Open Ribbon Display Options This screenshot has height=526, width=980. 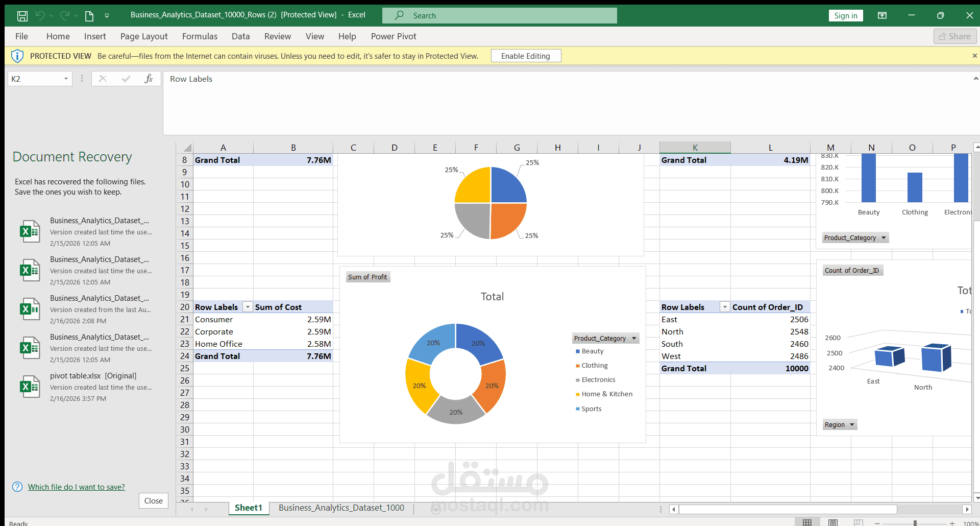[x=882, y=16]
